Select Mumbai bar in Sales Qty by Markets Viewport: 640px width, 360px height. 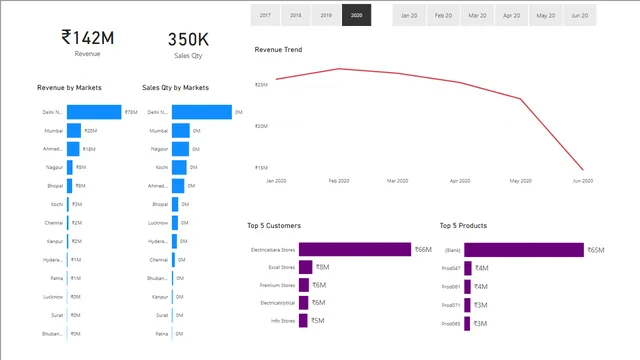click(181, 131)
